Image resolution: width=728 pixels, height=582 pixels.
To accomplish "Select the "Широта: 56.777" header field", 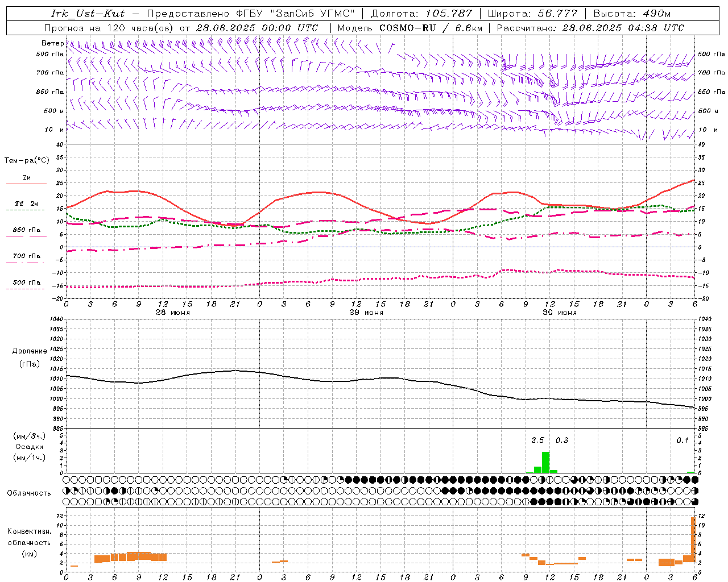I will tap(532, 14).
